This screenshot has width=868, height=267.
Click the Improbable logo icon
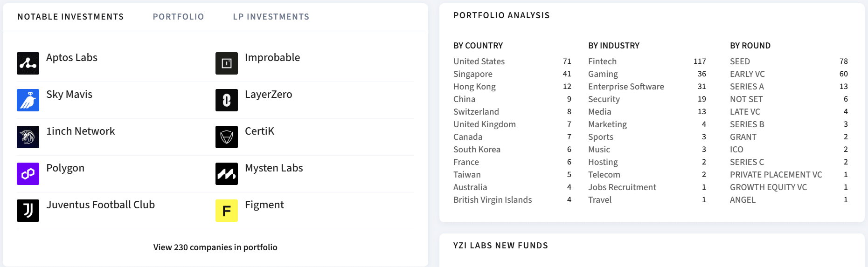(227, 63)
